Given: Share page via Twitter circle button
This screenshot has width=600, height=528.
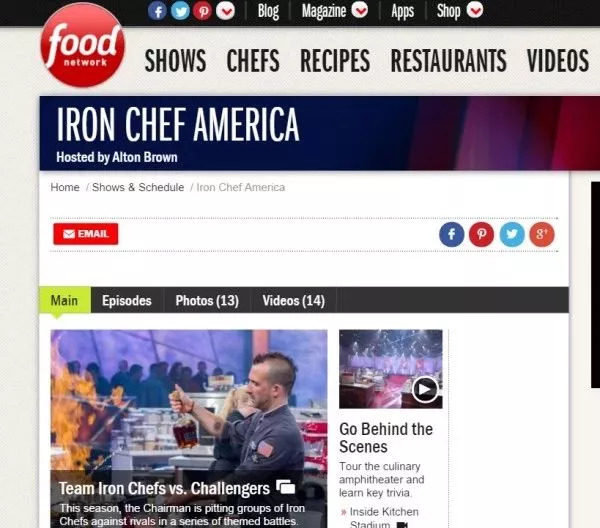Looking at the screenshot, I should (512, 234).
